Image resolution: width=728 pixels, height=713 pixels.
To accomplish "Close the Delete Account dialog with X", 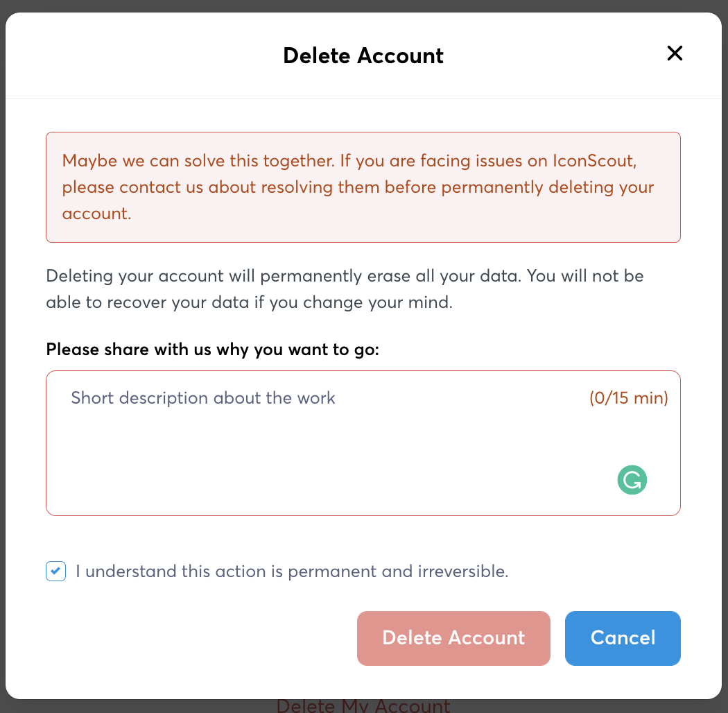I will [x=675, y=53].
